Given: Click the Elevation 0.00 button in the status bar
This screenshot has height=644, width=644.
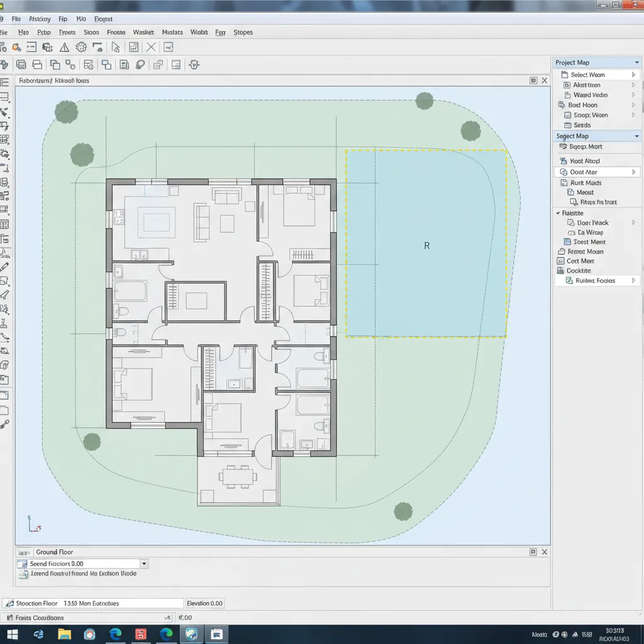Looking at the screenshot, I should tap(204, 602).
